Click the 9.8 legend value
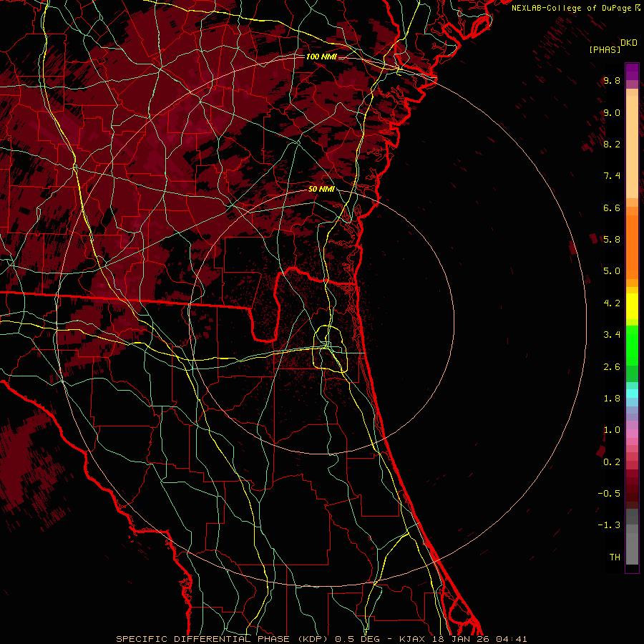644x644 pixels. tap(612, 80)
